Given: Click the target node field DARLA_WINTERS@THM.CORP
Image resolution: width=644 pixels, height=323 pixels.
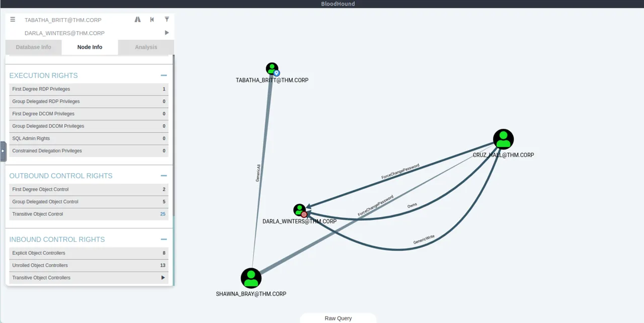Looking at the screenshot, I should (75, 33).
